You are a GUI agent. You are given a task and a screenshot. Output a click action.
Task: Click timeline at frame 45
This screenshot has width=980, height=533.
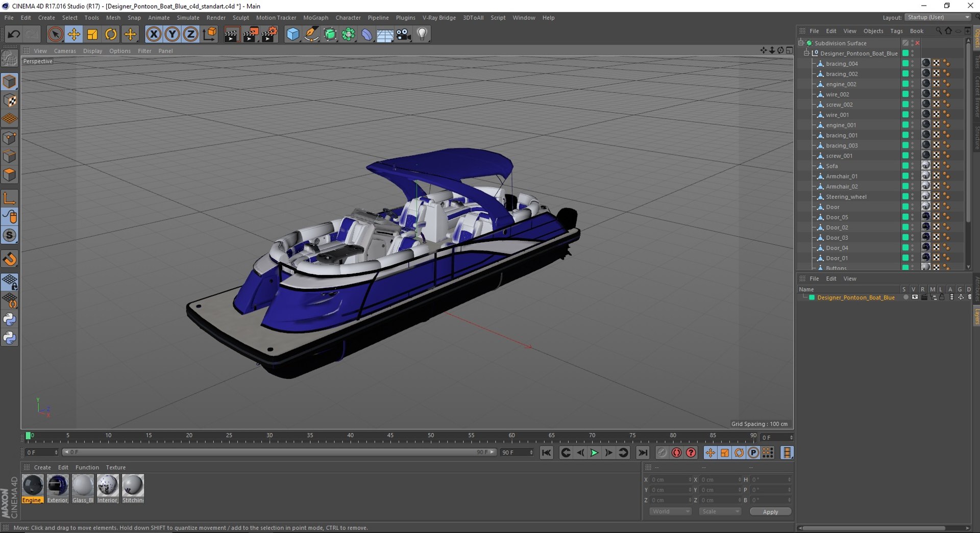coord(390,437)
